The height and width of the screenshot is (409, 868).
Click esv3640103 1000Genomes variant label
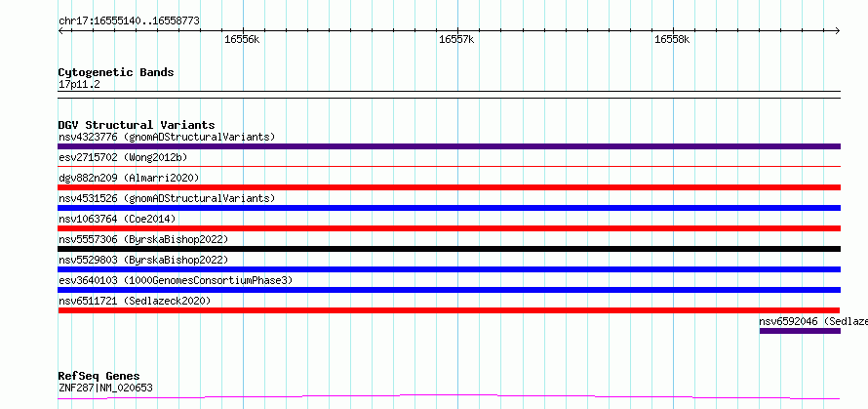click(176, 280)
